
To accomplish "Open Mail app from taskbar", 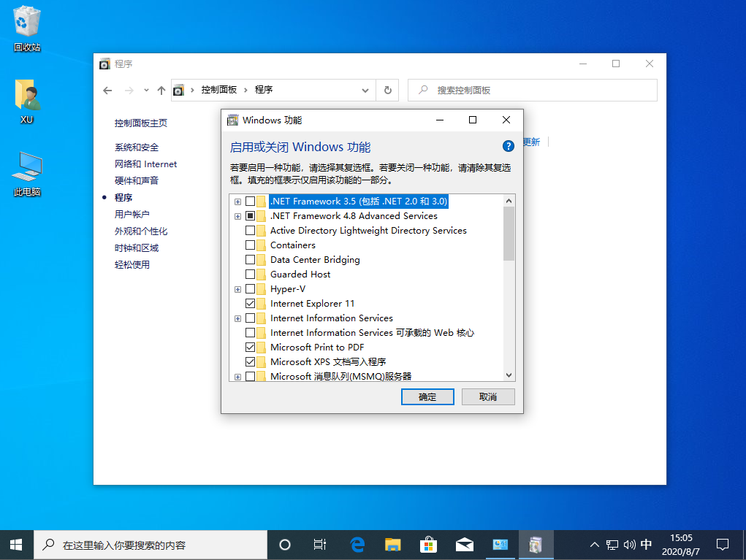I will pyautogui.click(x=465, y=545).
